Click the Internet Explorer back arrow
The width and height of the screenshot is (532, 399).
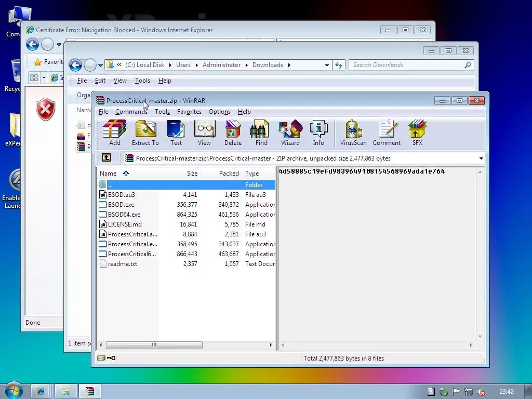(x=33, y=45)
